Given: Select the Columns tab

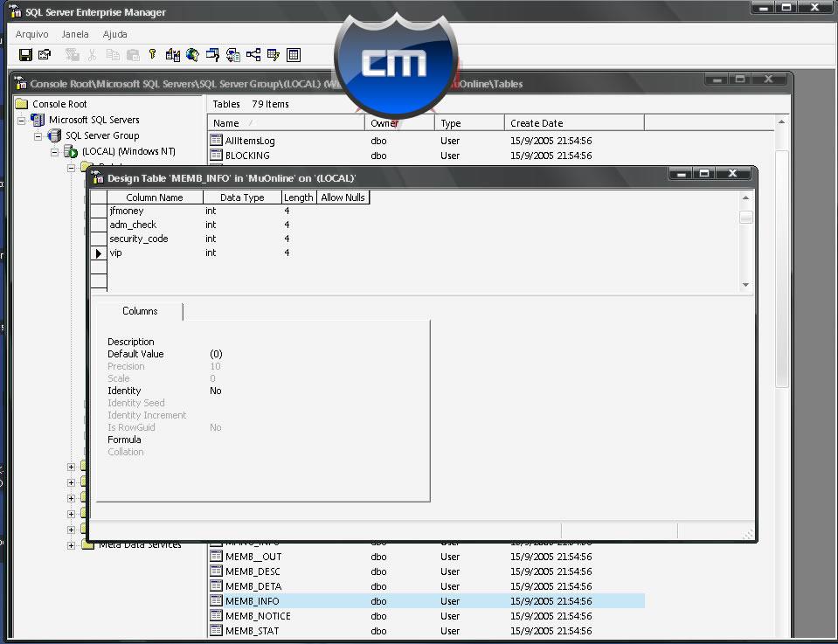Looking at the screenshot, I should [x=140, y=311].
